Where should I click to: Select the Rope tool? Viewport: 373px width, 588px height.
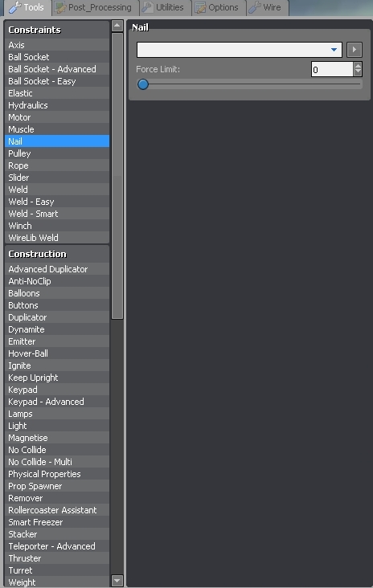coord(57,165)
